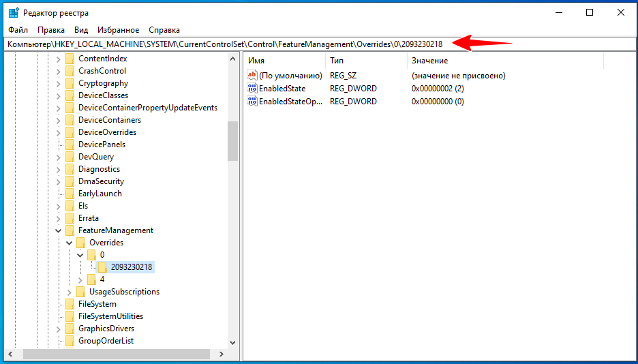Viewport: 638px width, 364px height.
Task: Select the Cryptography folder icon
Action: click(70, 83)
